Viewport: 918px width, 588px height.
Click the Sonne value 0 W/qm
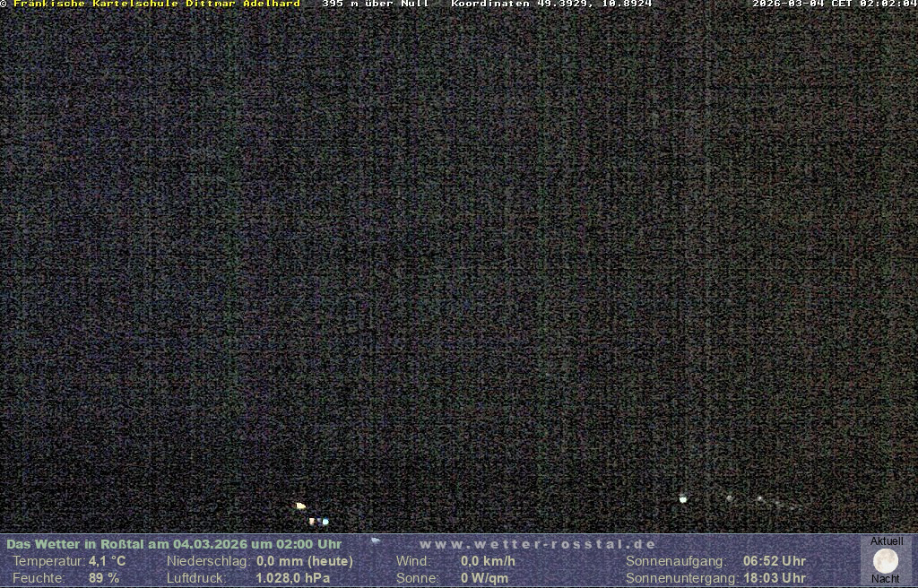[484, 578]
